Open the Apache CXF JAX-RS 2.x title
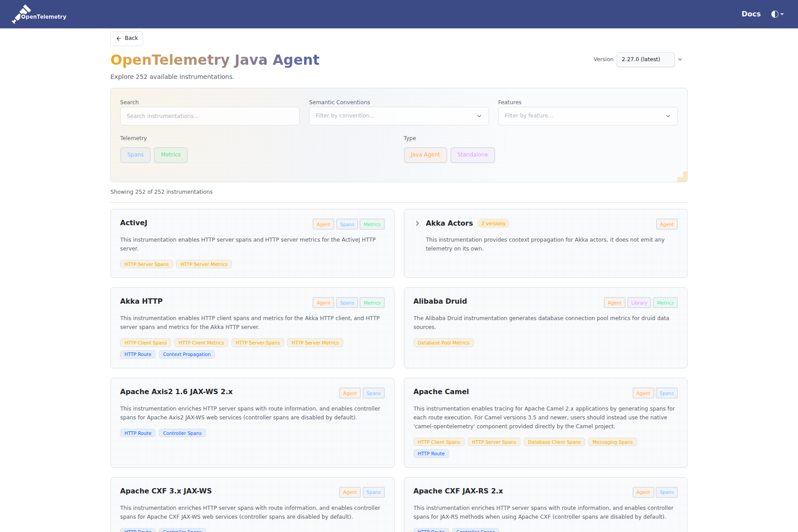798x532 pixels. click(x=458, y=491)
